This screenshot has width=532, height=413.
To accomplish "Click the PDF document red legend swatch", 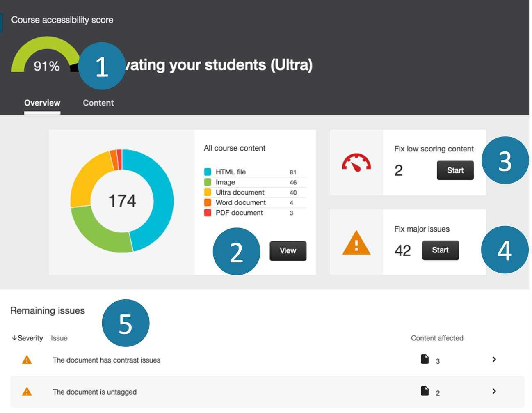I will (208, 213).
